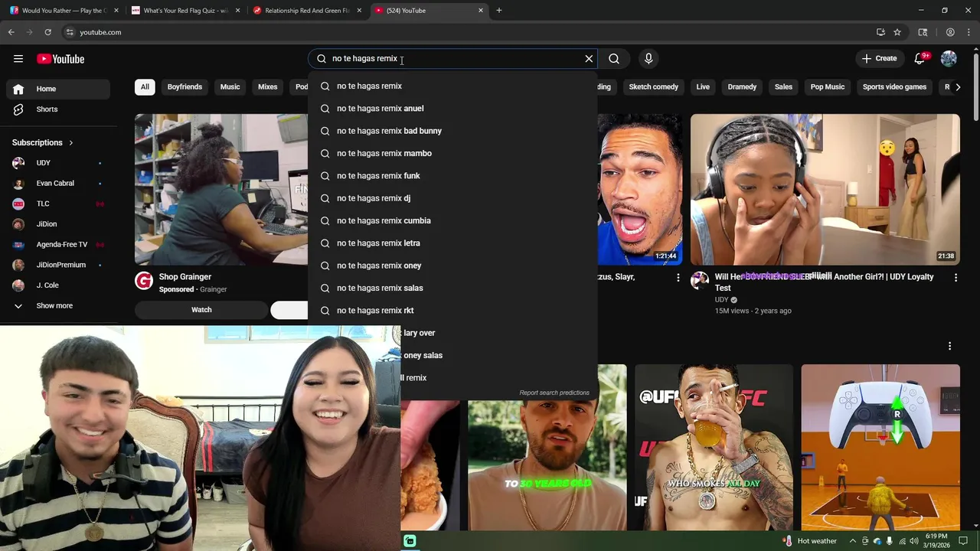
Task: Open the taskbar volume icon
Action: tap(913, 541)
